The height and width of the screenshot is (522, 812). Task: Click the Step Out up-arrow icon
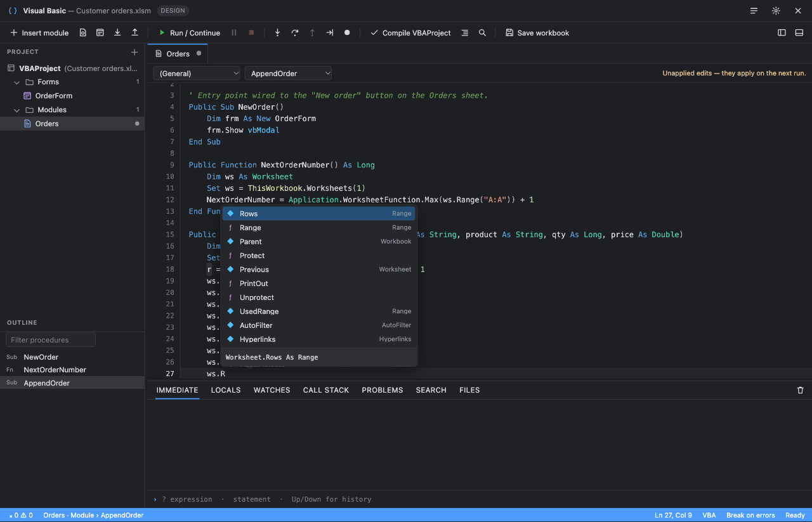point(312,33)
